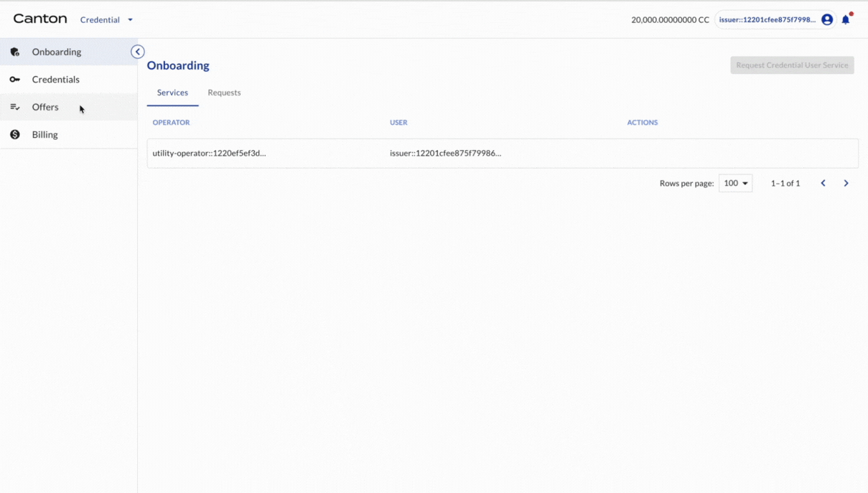Open the issuer party account menu
This screenshot has height=493, width=868.
coord(767,20)
